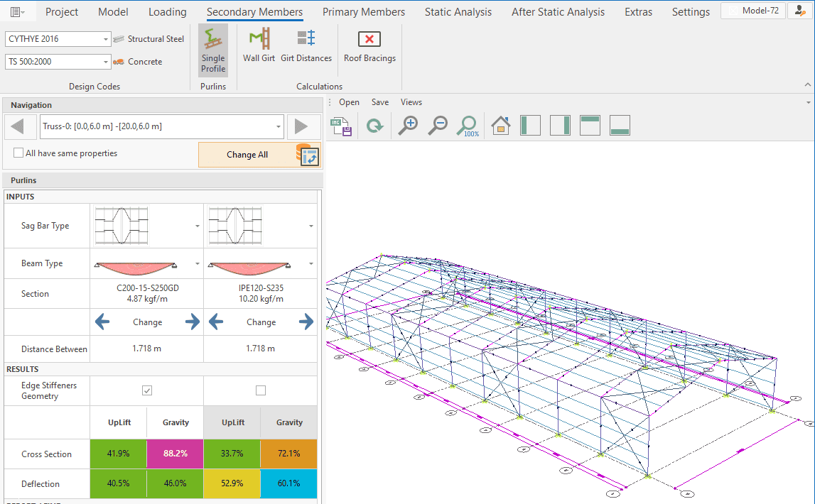The height and width of the screenshot is (504, 815).
Task: Open the Girt Distances calculation
Action: pyautogui.click(x=306, y=47)
